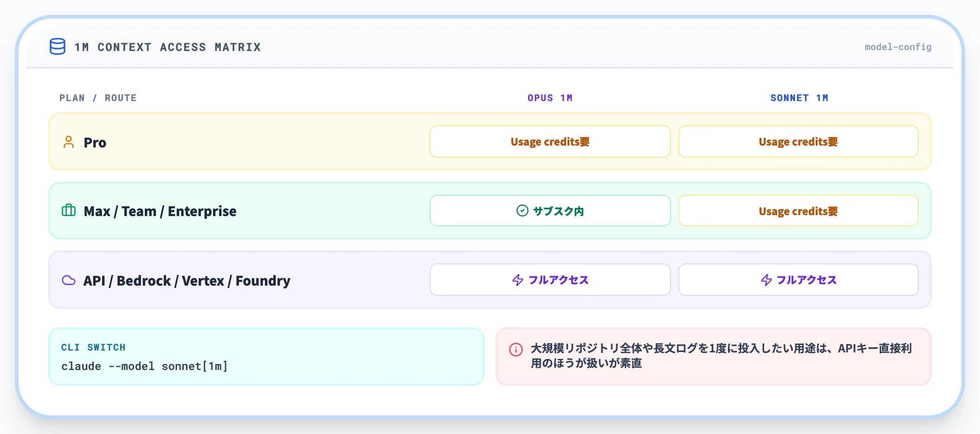The image size is (980, 434).
Task: Select Pro row's Sonnet 1M Usage credits badge
Action: [x=799, y=141]
